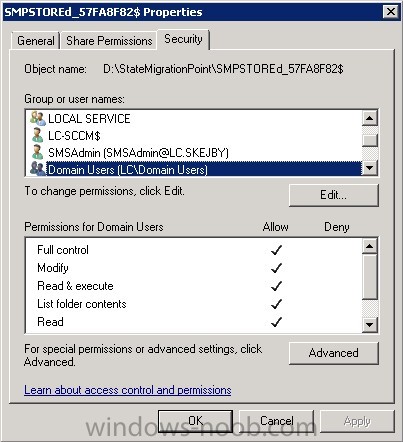Viewport: 403px width, 442px height.
Task: Click the Full control Allow checkmark
Action: (276, 250)
